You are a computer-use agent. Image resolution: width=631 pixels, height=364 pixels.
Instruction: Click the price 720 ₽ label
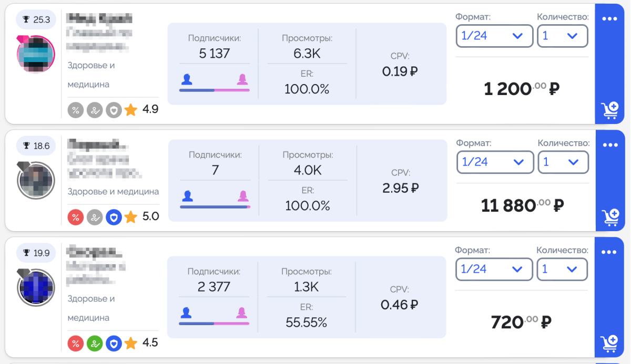tap(521, 322)
